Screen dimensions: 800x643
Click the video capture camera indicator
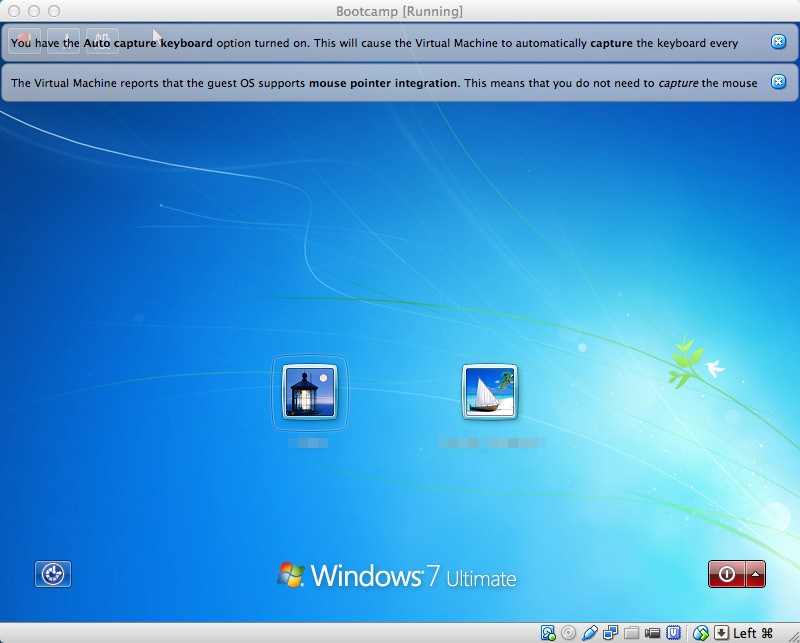point(652,633)
